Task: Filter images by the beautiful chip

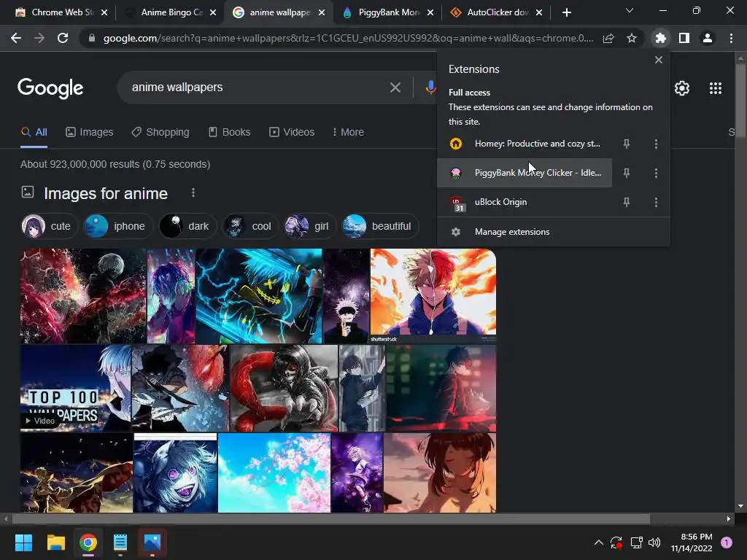Action: click(x=379, y=226)
